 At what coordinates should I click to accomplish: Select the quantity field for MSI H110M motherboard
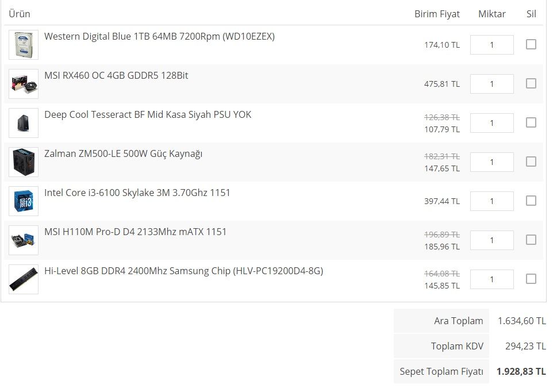[491, 240]
